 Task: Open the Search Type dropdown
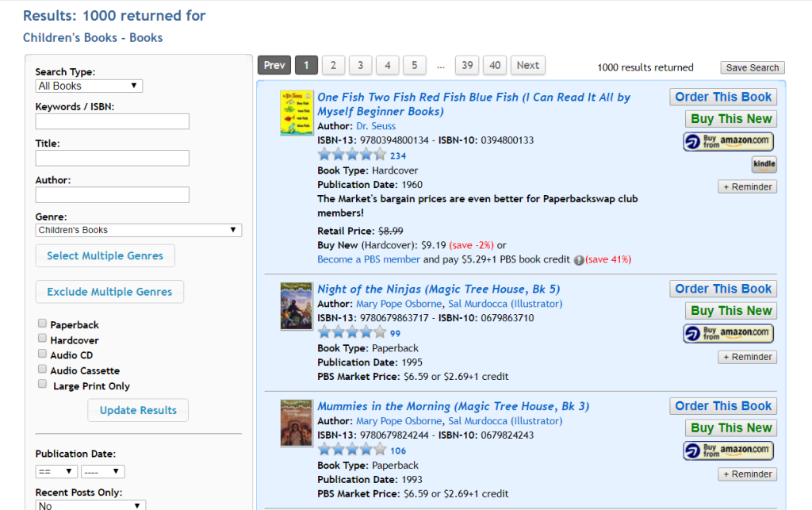[x=89, y=86]
